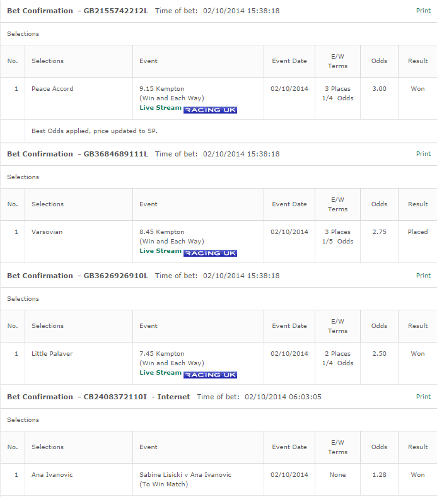Select the Varsovian selection name

(47, 232)
